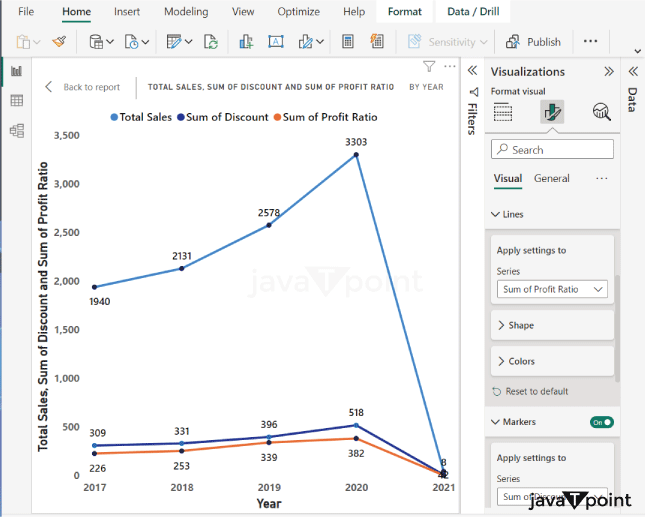Open the ribbon overflow ellipsis
The image size is (645, 517).
coord(590,41)
